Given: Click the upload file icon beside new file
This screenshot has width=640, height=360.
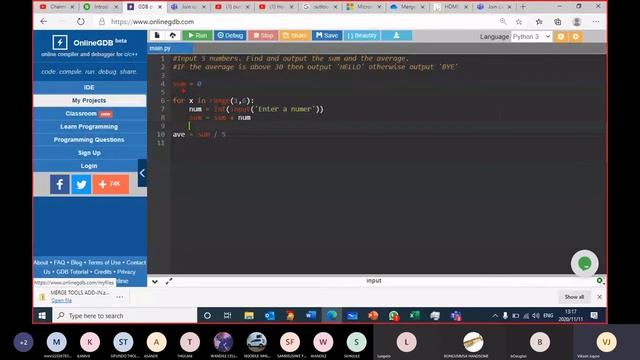Looking at the screenshot, I should [173, 36].
